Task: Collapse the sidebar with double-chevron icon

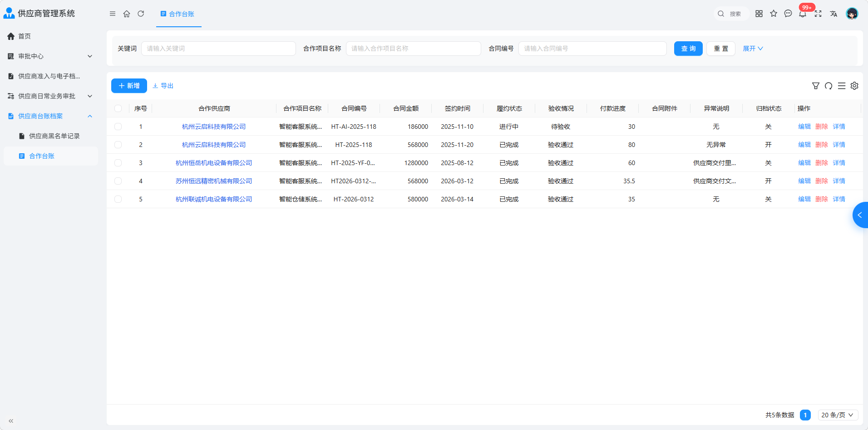Action: coord(11,421)
